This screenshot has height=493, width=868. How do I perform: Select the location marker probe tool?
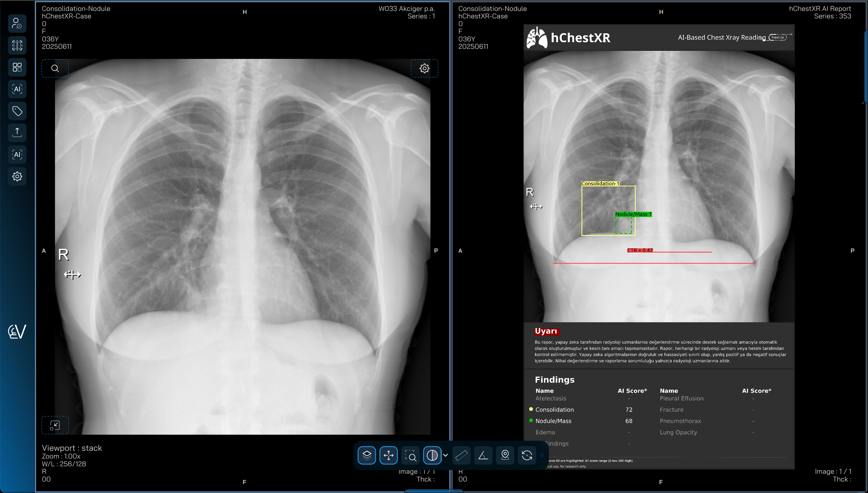click(x=505, y=455)
